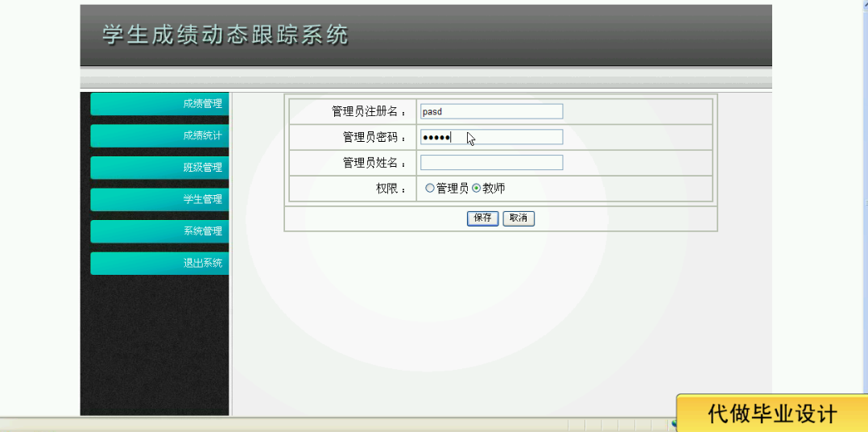868x432 pixels.
Task: Open the 班级管理 sidebar menu
Action: [x=159, y=168]
